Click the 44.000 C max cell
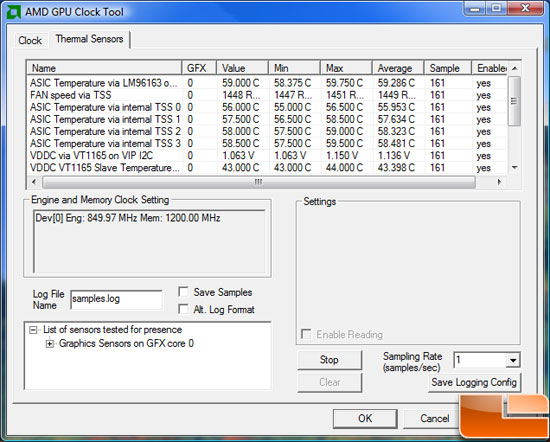This screenshot has width=550, height=442. (x=344, y=168)
